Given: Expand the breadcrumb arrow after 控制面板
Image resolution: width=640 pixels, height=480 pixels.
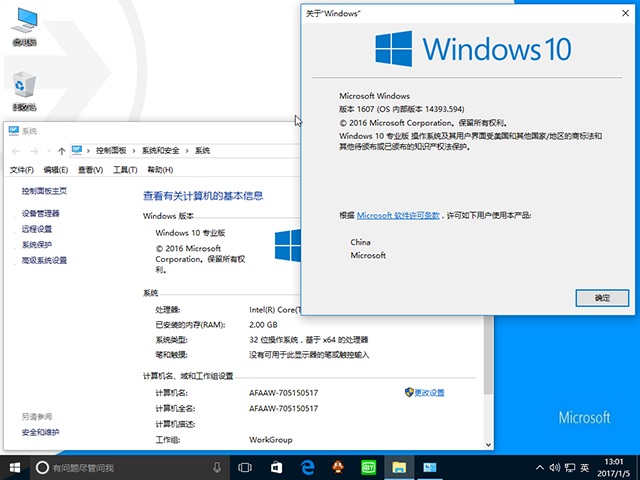Looking at the screenshot, I should point(135,150).
